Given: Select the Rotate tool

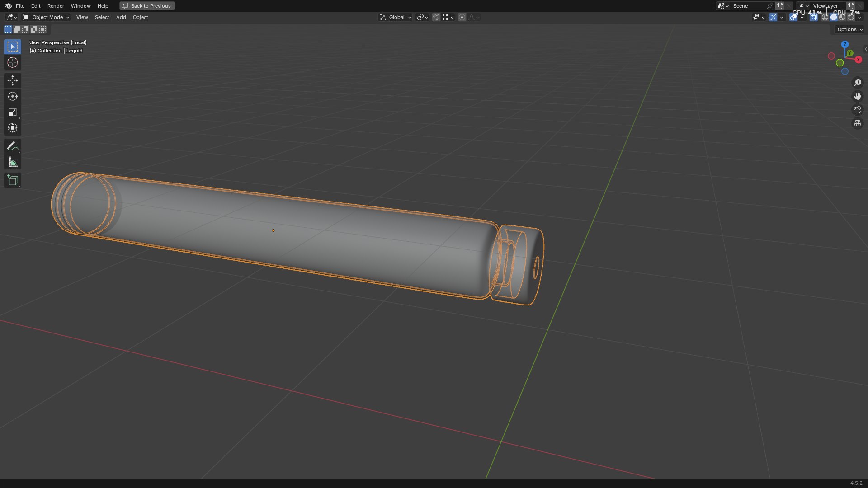Looking at the screenshot, I should (x=13, y=96).
